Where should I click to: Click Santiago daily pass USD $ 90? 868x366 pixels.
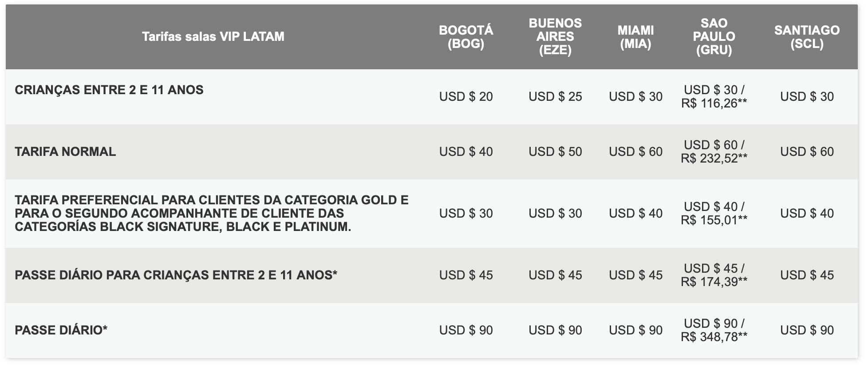click(807, 330)
